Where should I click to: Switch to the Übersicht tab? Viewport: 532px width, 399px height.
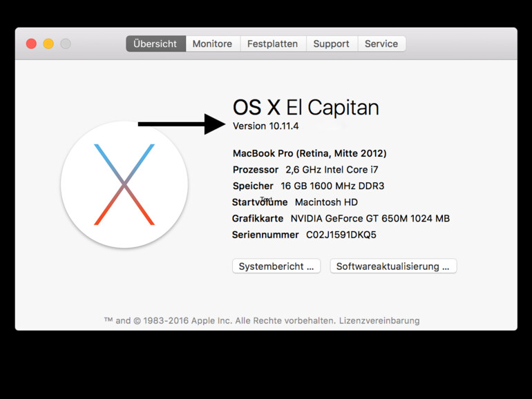tap(155, 43)
